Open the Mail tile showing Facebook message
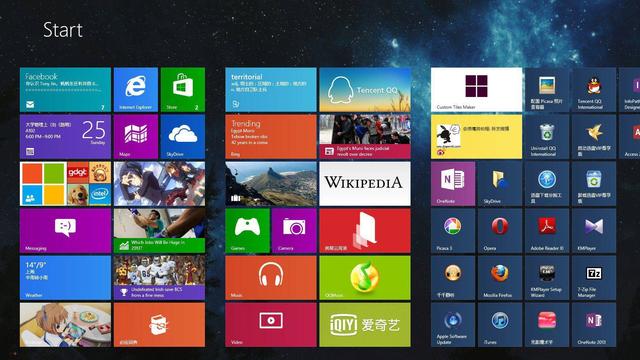 [65, 90]
